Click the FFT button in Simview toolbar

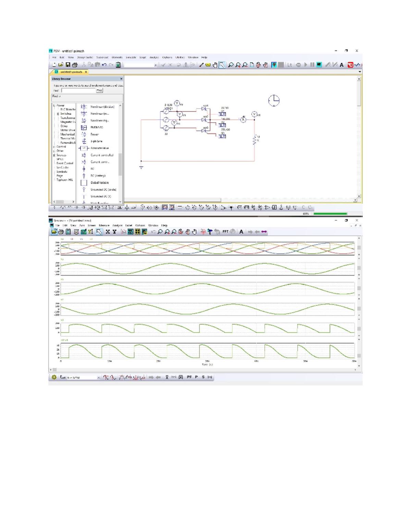(225, 232)
